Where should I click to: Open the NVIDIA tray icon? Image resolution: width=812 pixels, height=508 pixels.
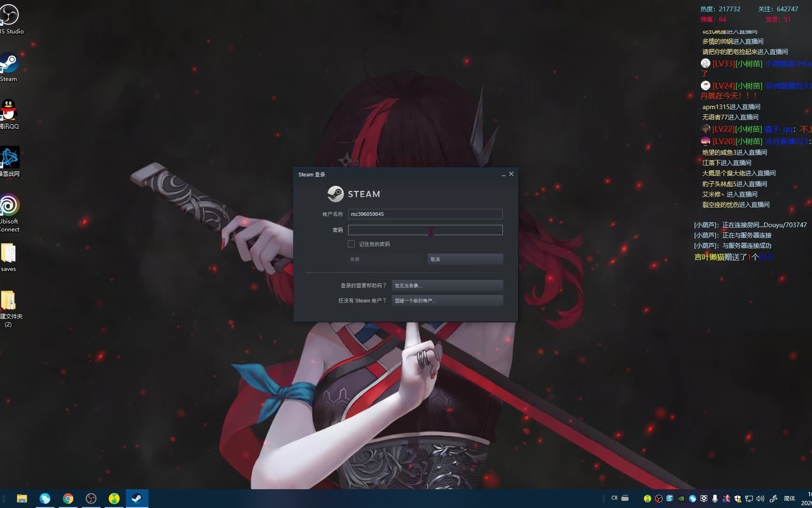(x=681, y=499)
